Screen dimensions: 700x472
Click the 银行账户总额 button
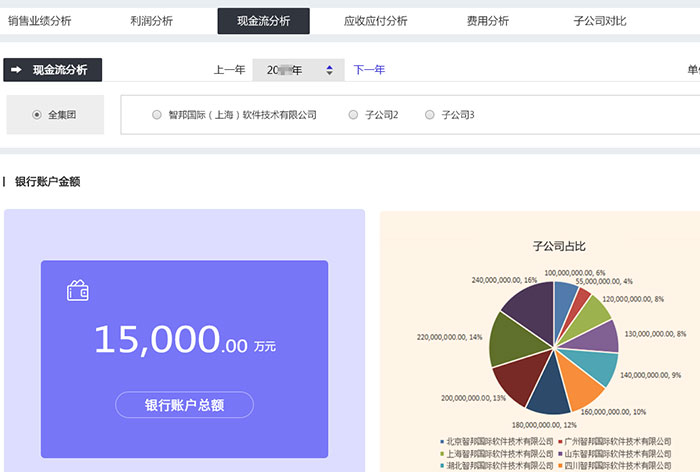[x=184, y=405]
